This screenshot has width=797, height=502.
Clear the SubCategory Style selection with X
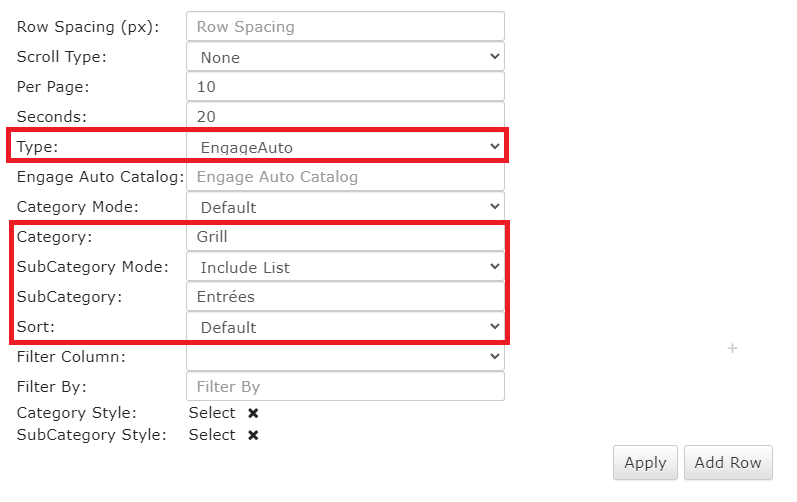pos(253,435)
